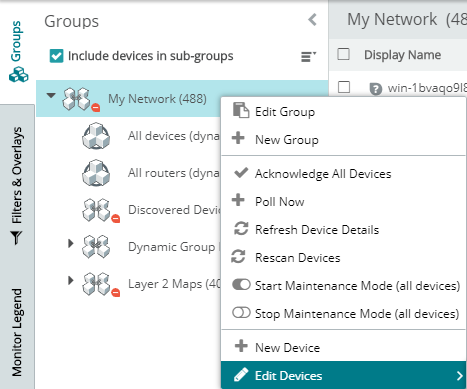Uncheck Include devices in sub-groups

pyautogui.click(x=56, y=56)
